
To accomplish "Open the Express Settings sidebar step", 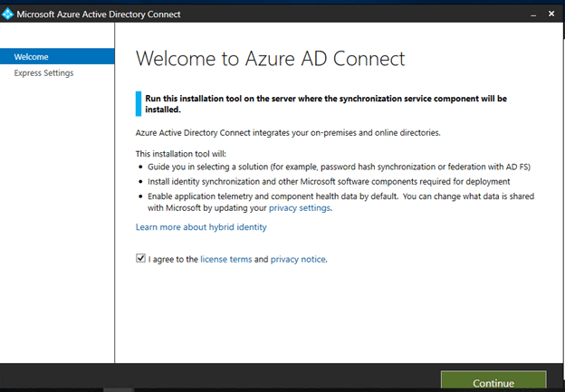I will (43, 72).
